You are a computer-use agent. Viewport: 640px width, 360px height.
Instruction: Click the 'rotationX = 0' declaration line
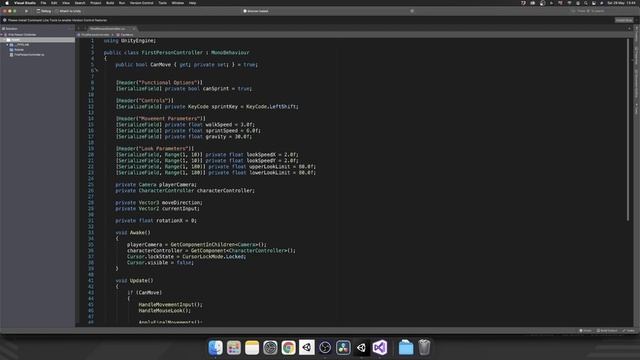(156, 221)
